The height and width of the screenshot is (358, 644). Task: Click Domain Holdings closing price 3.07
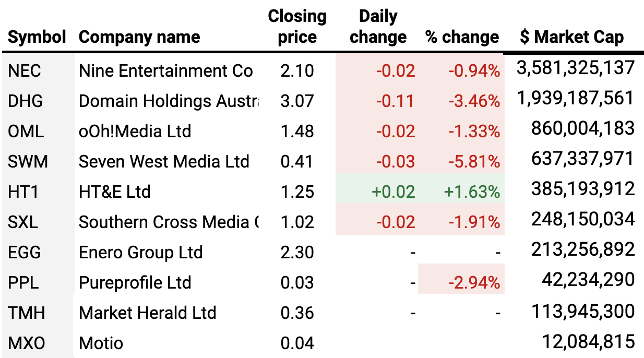297,101
